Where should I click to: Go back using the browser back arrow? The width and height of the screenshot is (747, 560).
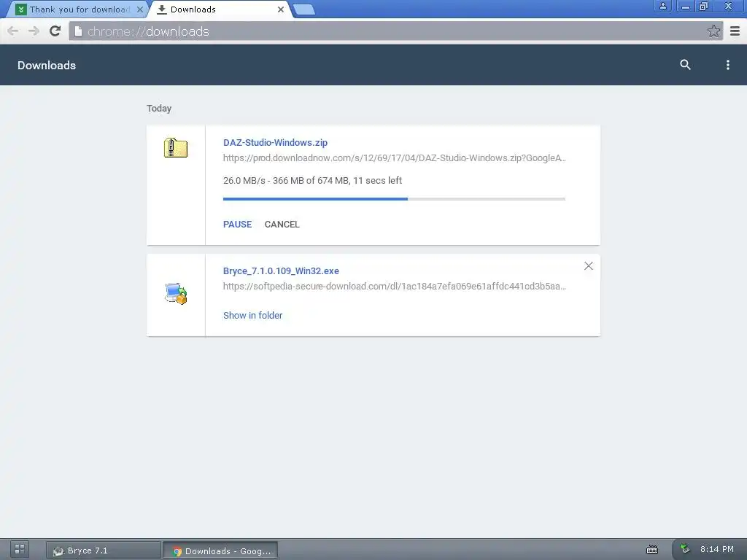13,31
